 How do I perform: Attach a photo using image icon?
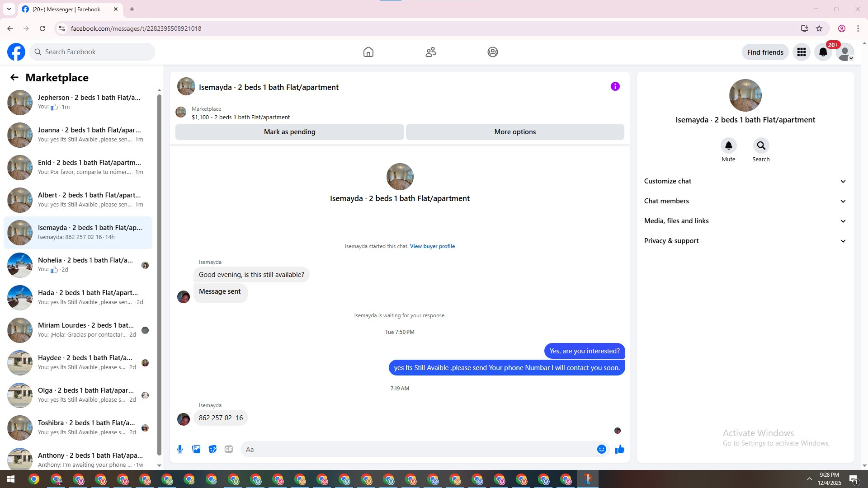pos(196,449)
